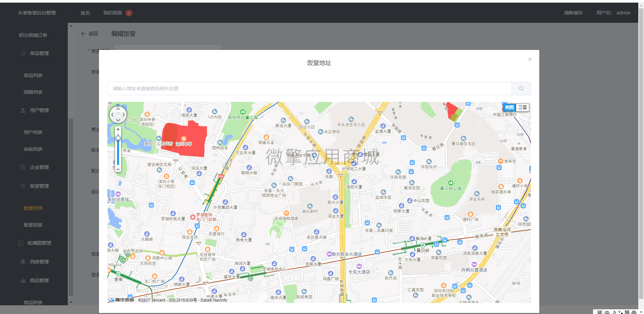Select 饭堂列表 in sidebar
644x314 pixels.
coord(33,208)
